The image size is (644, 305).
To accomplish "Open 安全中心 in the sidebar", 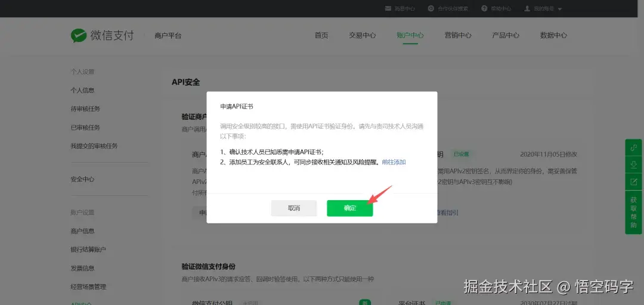I will 82,179.
